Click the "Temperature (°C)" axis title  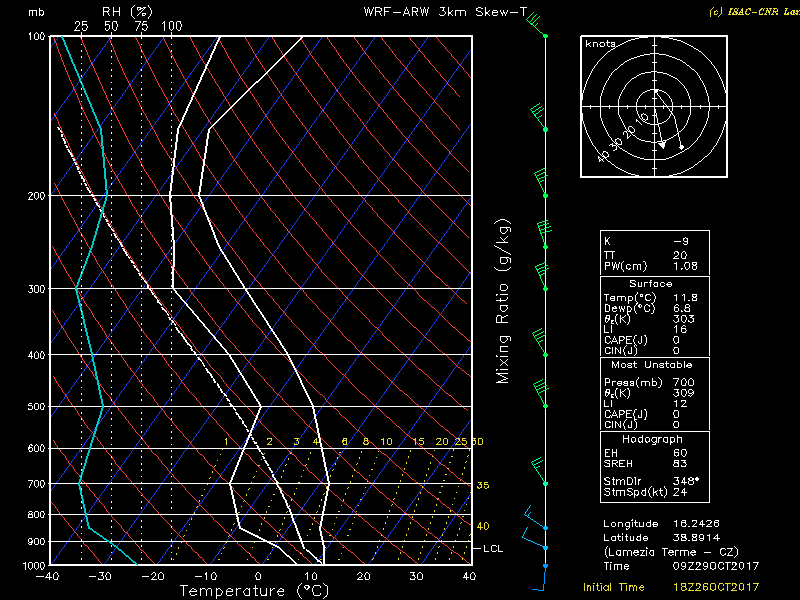254,591
